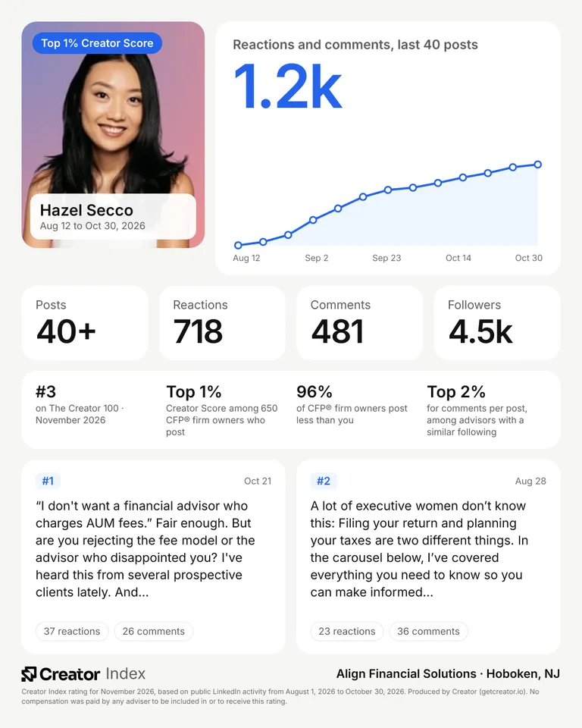Open the AUM fees post text
The height and width of the screenshot is (728, 582).
pos(145,549)
